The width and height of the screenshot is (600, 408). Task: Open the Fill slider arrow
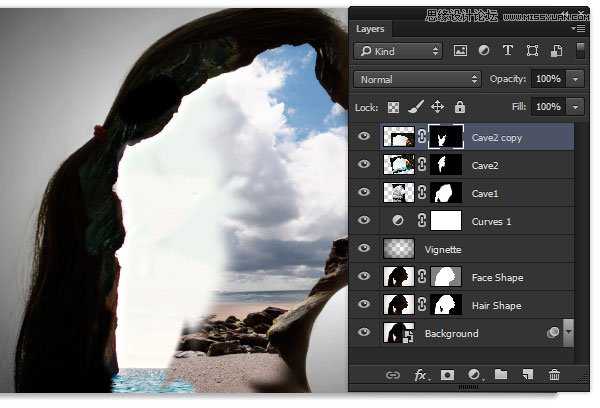576,107
